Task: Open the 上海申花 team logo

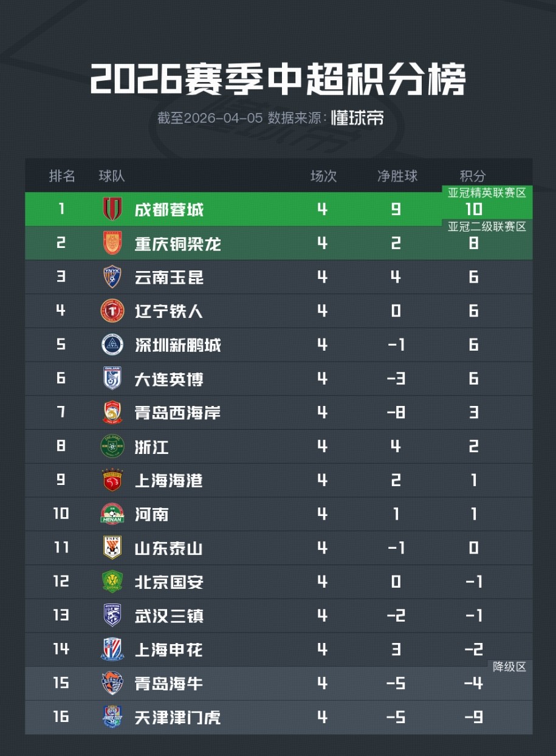Action: click(112, 650)
